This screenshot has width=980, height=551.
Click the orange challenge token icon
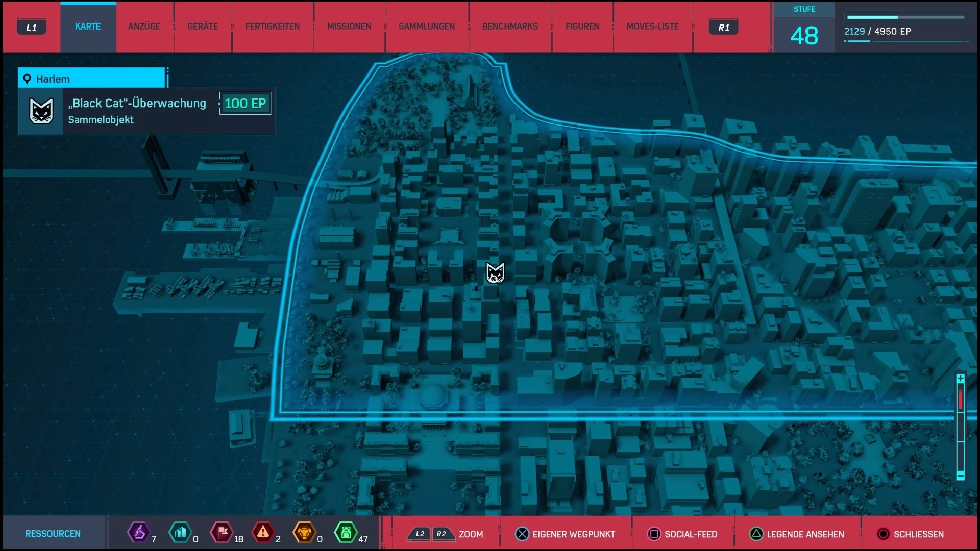304,533
